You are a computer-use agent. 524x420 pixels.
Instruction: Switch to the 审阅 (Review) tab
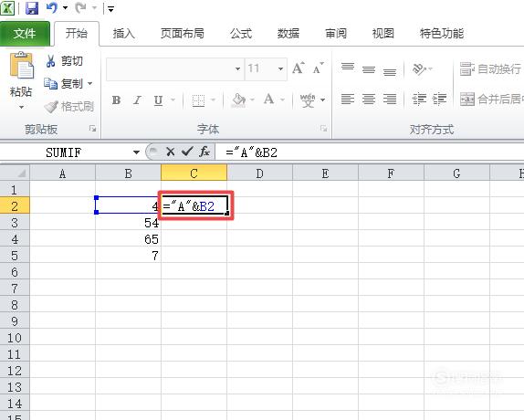336,34
